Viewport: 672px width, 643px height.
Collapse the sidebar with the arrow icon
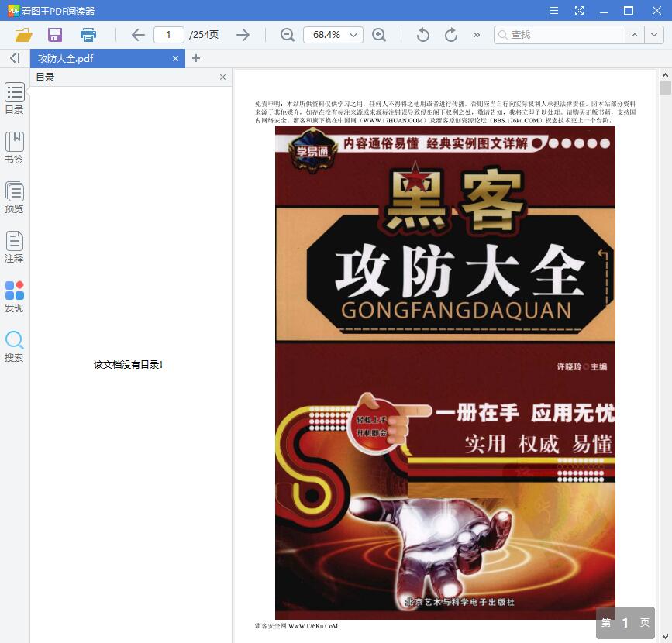point(15,58)
